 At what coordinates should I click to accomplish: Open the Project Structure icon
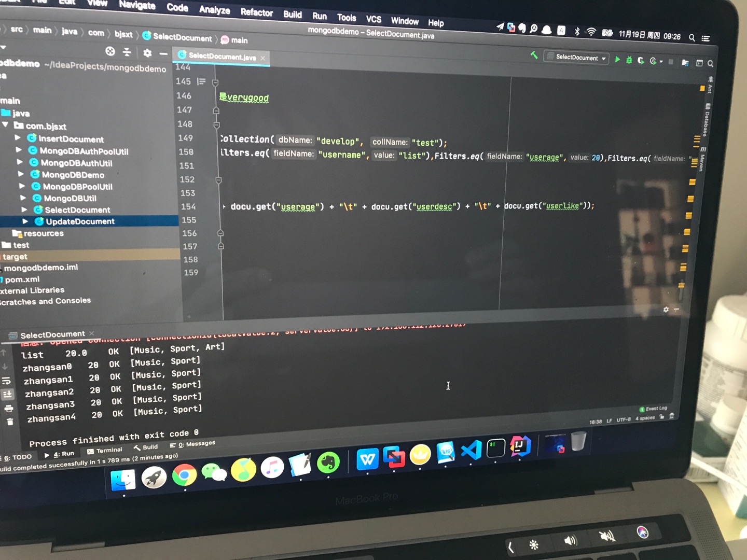click(685, 63)
